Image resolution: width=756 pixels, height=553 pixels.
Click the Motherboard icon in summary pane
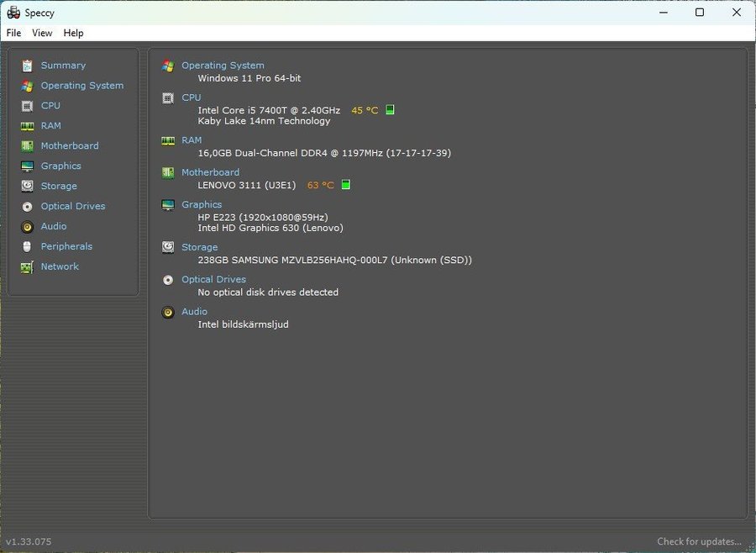click(x=168, y=172)
